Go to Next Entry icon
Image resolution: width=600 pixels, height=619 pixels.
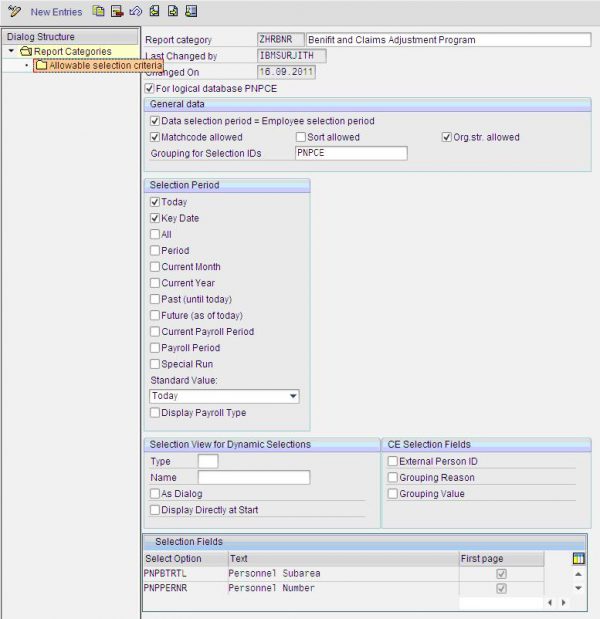pyautogui.click(x=173, y=11)
